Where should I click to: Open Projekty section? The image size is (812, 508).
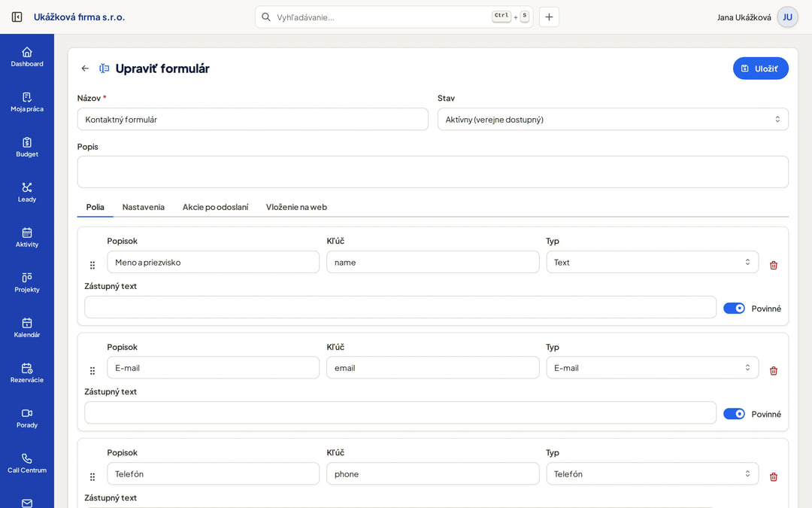(27, 282)
